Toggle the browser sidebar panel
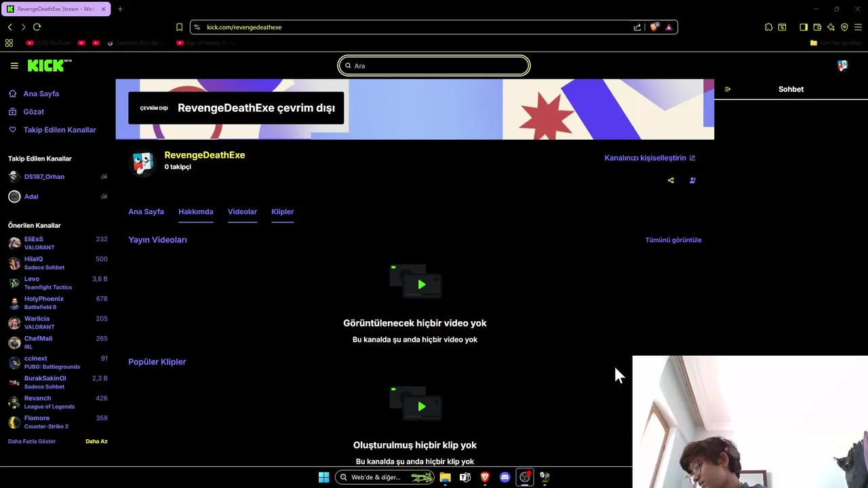 click(804, 27)
